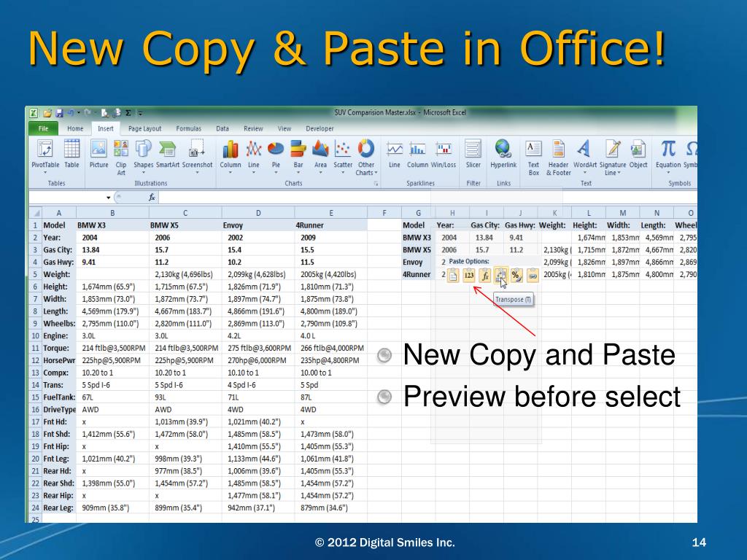Insert a SmartArt graphic
Screen dimensions: 747x560
coord(167,154)
